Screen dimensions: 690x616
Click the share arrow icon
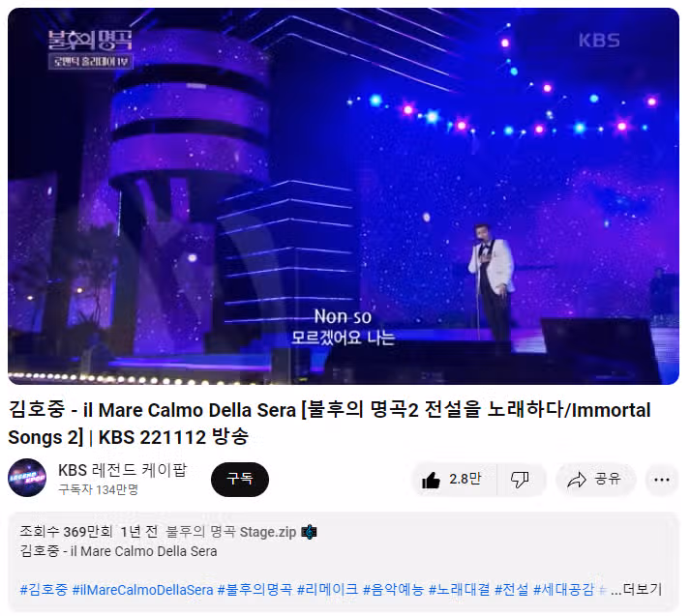point(577,480)
